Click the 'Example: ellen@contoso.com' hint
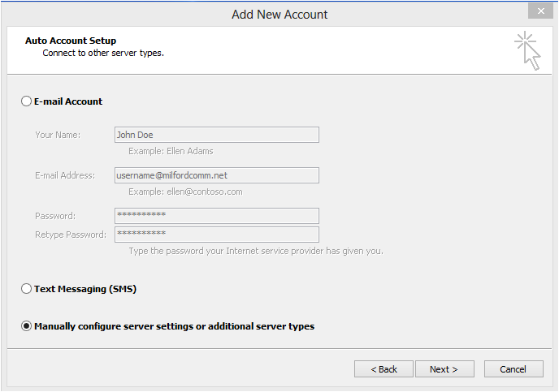 (185, 192)
